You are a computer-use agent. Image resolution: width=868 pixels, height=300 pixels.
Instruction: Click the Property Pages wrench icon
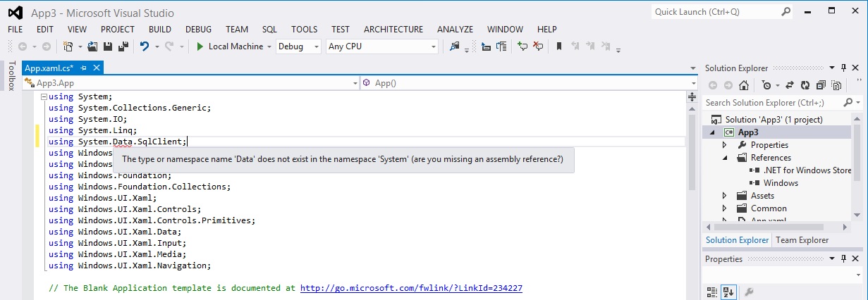[x=749, y=292]
